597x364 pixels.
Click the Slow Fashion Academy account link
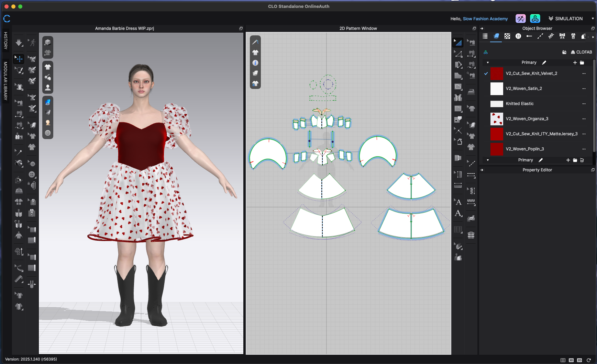(485, 19)
